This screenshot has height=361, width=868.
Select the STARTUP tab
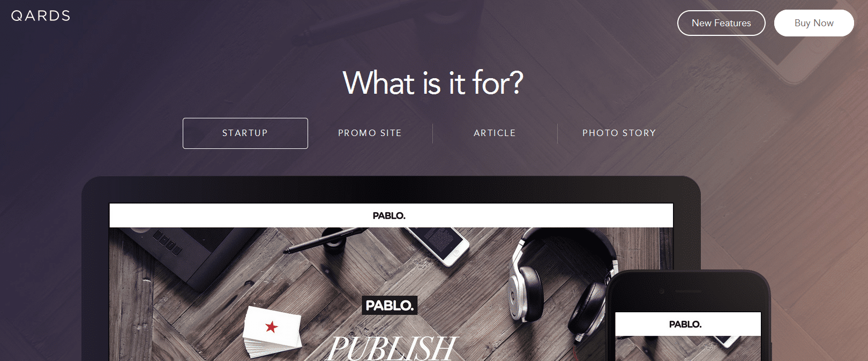pos(245,133)
